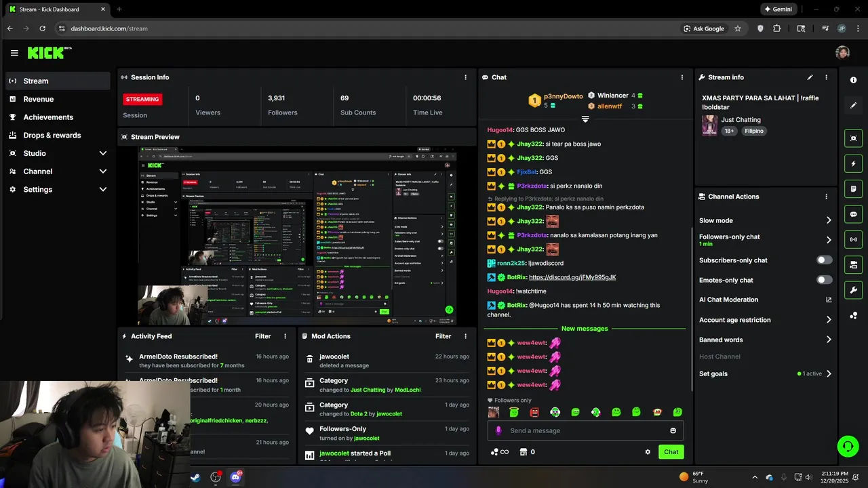Select Stream in left sidebar
The image size is (868, 488).
[x=58, y=81]
